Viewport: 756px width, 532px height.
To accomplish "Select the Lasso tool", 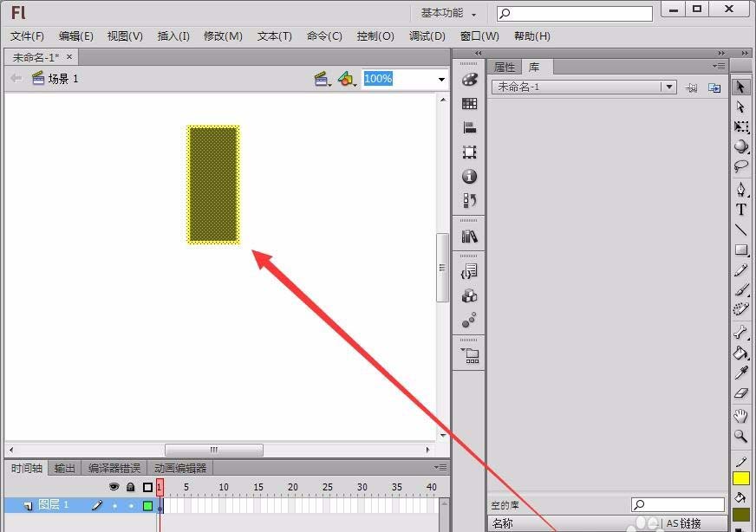I will pos(741,166).
